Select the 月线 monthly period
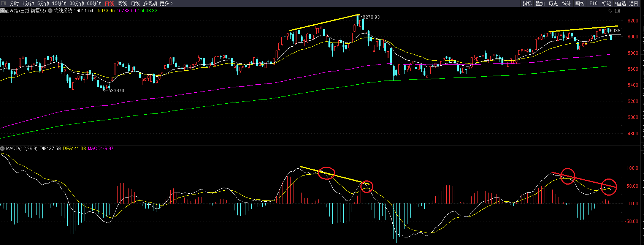Screen dimensions: 644x245 135,3
